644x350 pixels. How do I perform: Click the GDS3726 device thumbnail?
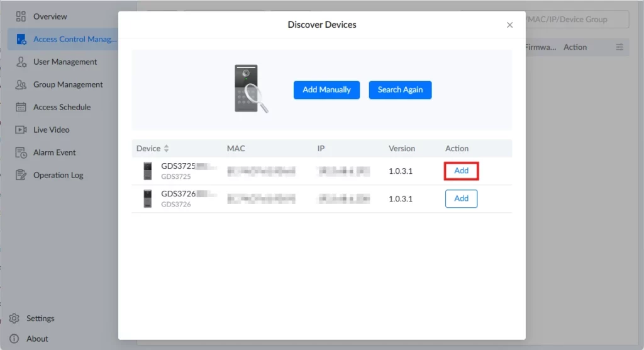tap(147, 199)
